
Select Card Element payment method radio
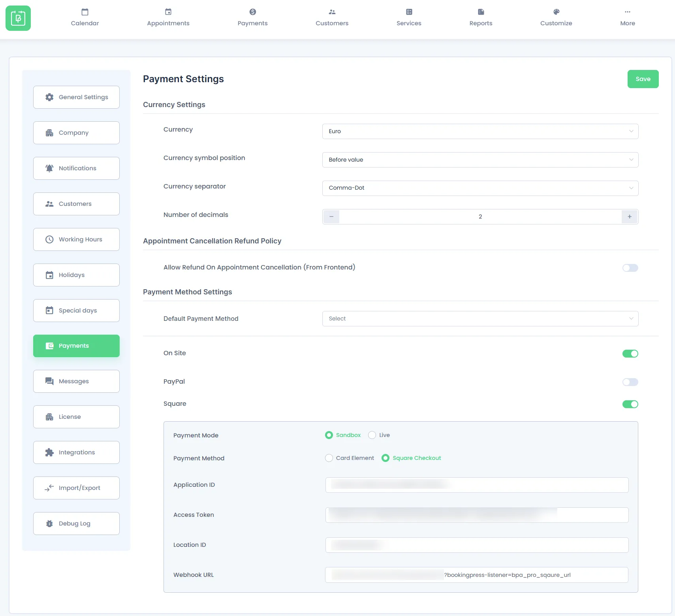[x=329, y=458]
